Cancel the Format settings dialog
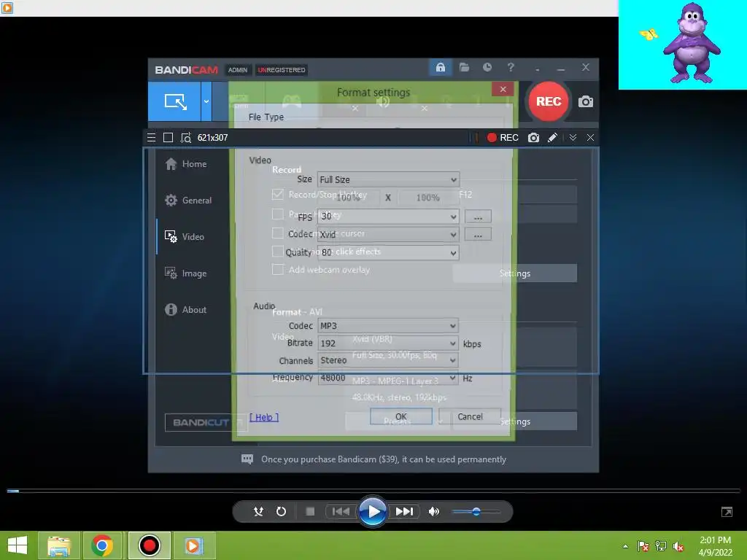Screen dimensions: 747x560 point(470,416)
